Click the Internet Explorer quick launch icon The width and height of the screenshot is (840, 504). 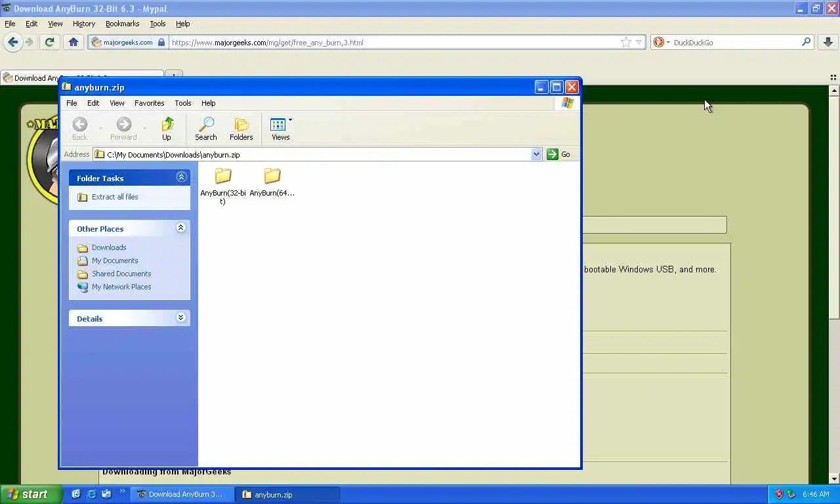(x=91, y=494)
